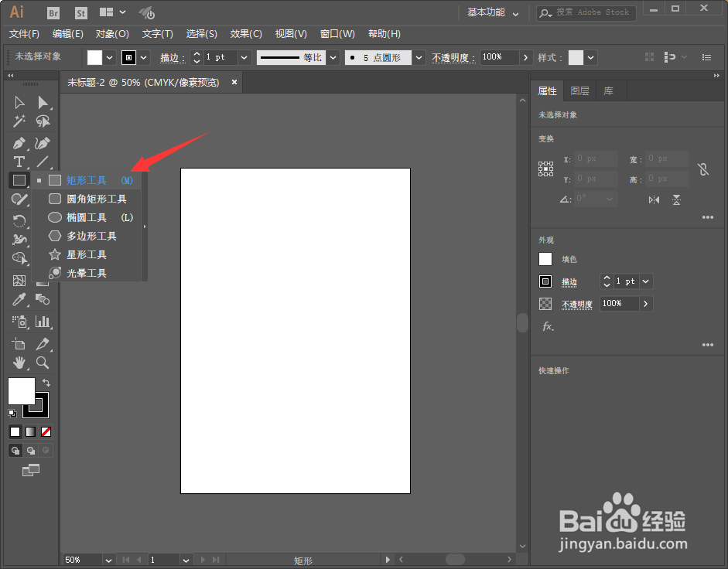Enable Draw Normal mode
This screenshot has height=569, width=728.
(x=15, y=451)
